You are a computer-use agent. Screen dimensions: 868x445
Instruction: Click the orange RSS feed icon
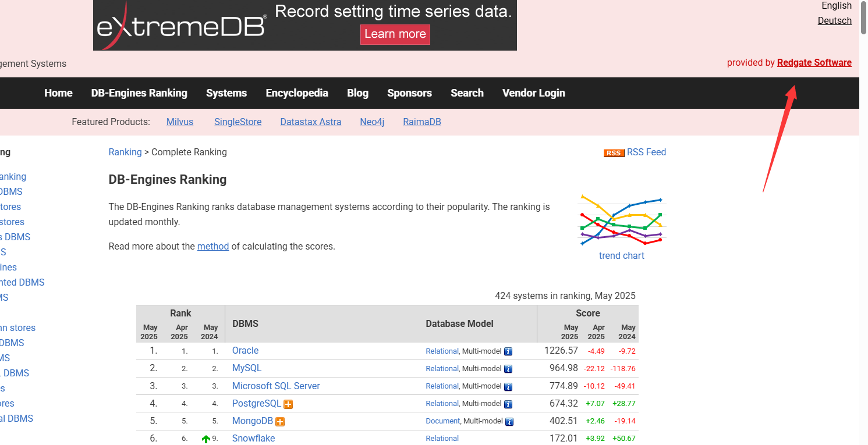coord(614,153)
